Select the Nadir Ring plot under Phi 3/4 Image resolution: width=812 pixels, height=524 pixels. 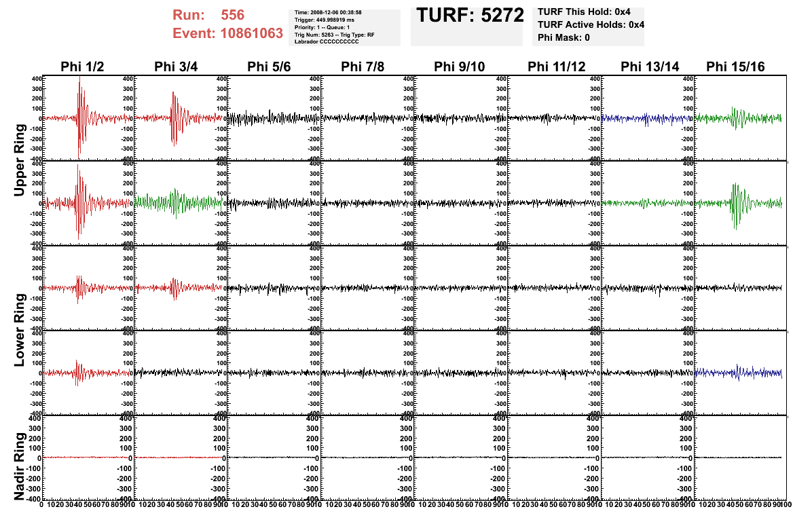pyautogui.click(x=180, y=457)
